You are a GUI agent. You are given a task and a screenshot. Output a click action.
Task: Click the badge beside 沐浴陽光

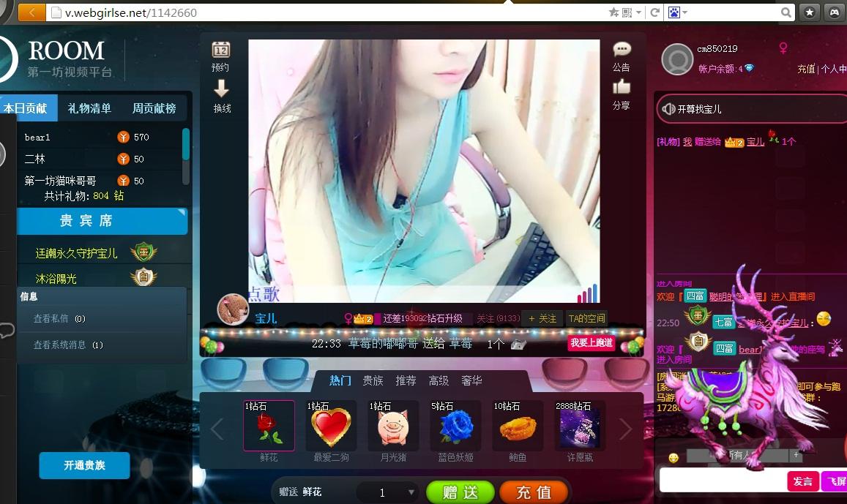(x=143, y=277)
